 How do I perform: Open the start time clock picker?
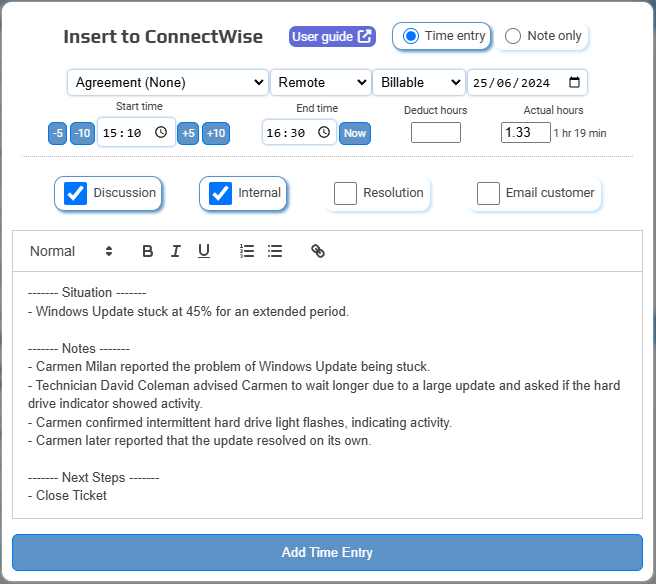161,133
